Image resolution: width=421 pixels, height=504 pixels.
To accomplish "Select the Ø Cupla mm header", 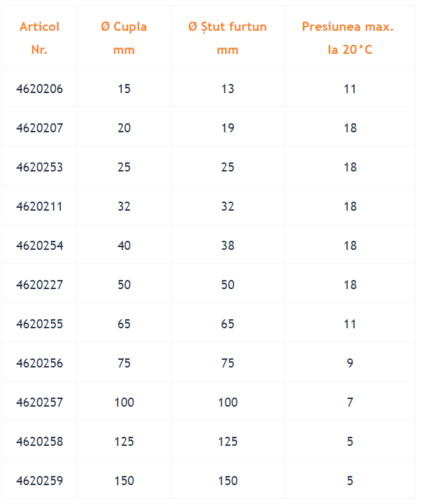I will click(x=124, y=38).
